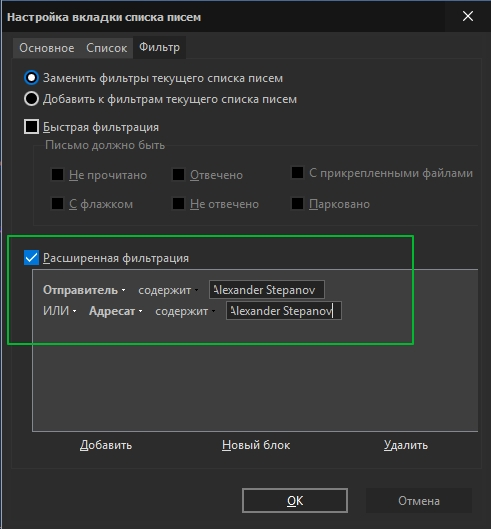Open the Отправитель field dropdown
Image resolution: width=491 pixels, height=529 pixels.
84,290
